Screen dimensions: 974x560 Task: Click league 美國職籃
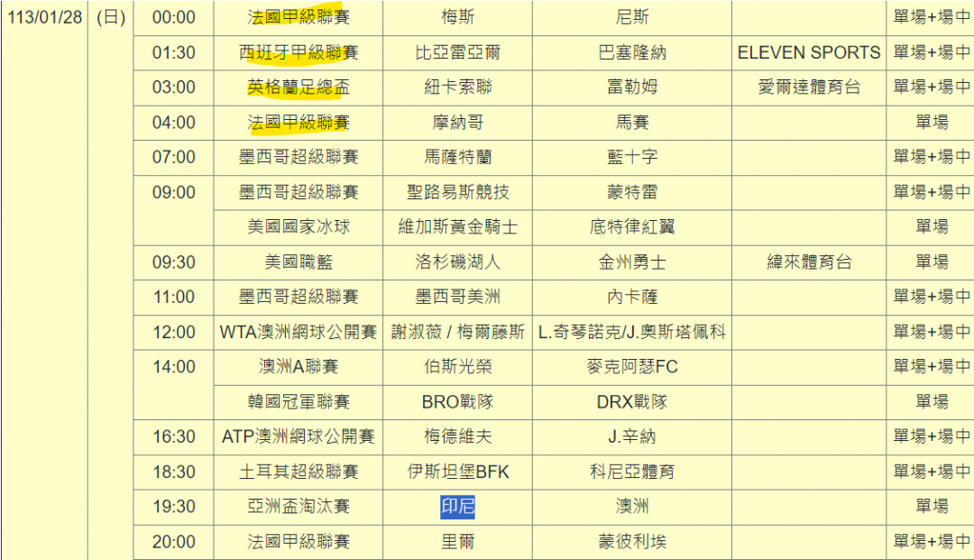click(299, 262)
